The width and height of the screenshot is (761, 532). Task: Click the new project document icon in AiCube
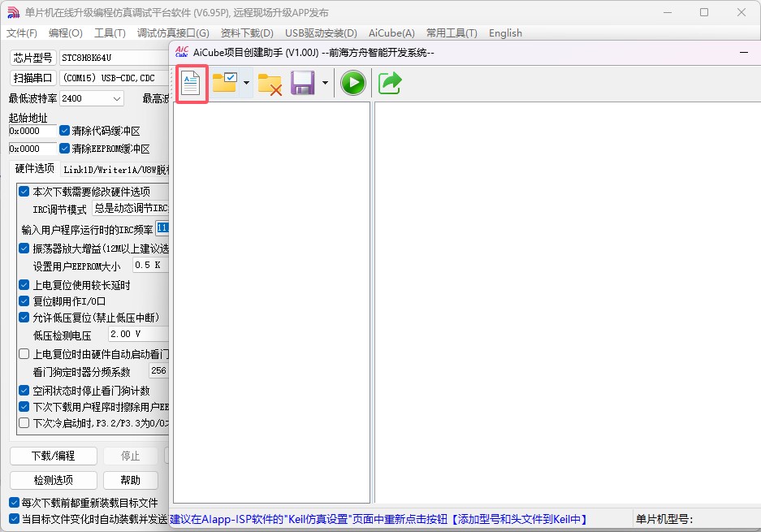pyautogui.click(x=191, y=84)
